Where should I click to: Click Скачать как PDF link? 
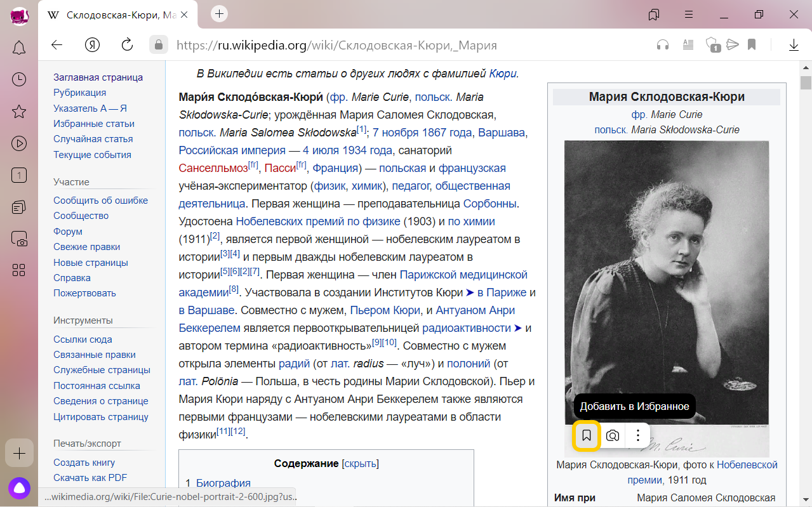point(90,478)
